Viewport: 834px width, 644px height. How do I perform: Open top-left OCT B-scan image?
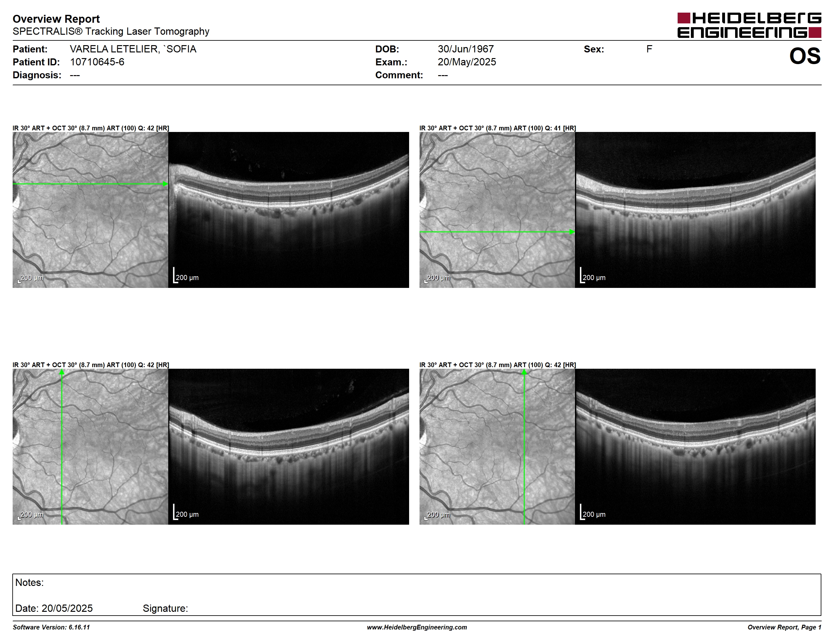pyautogui.click(x=288, y=210)
